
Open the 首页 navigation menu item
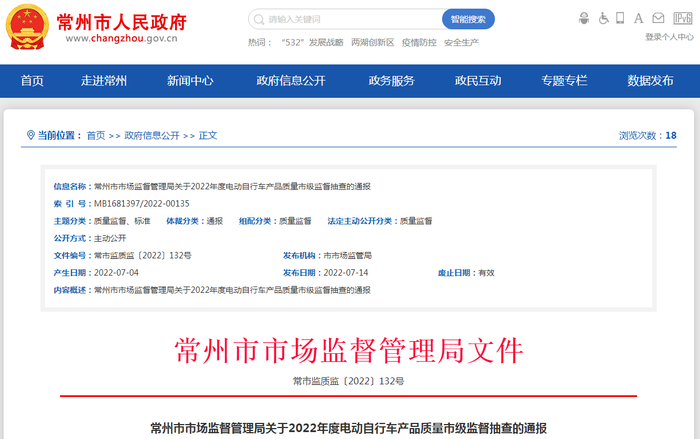pos(32,81)
